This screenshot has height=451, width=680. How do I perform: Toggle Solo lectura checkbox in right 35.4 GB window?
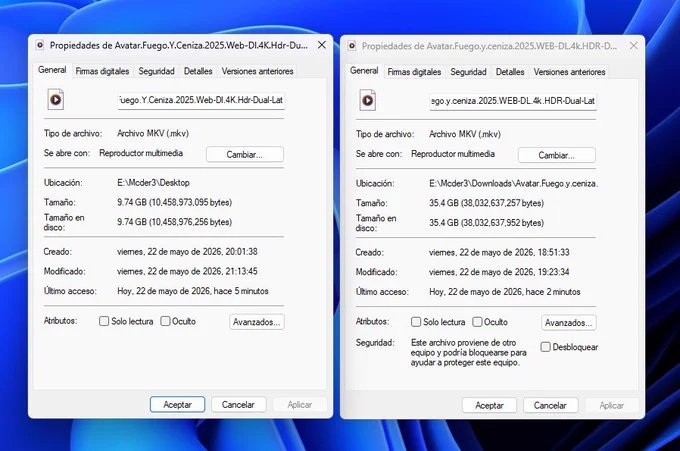coord(416,322)
